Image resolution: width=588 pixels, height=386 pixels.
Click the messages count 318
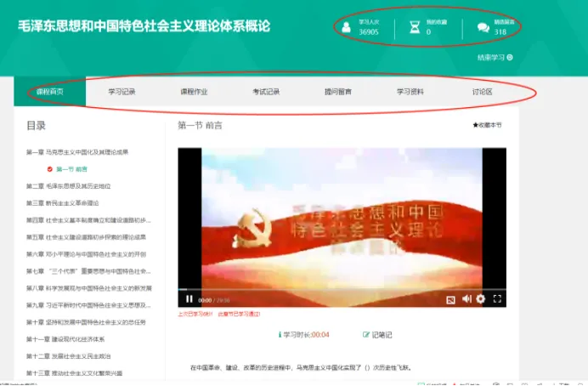tap(500, 32)
